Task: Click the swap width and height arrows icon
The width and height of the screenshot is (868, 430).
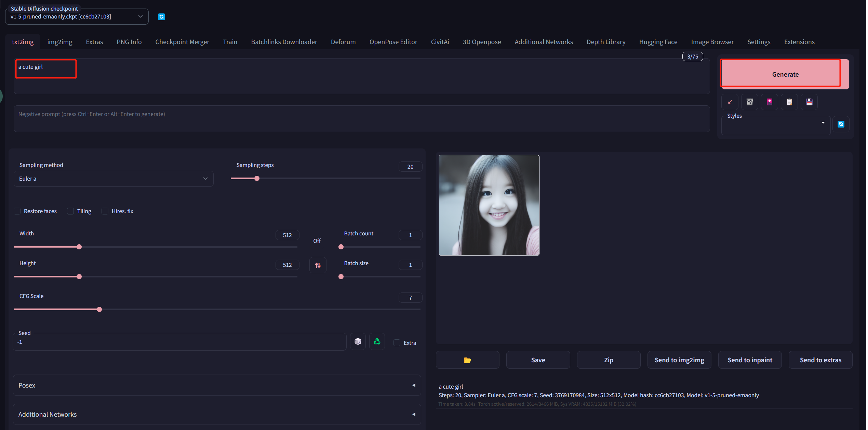Action: point(318,265)
